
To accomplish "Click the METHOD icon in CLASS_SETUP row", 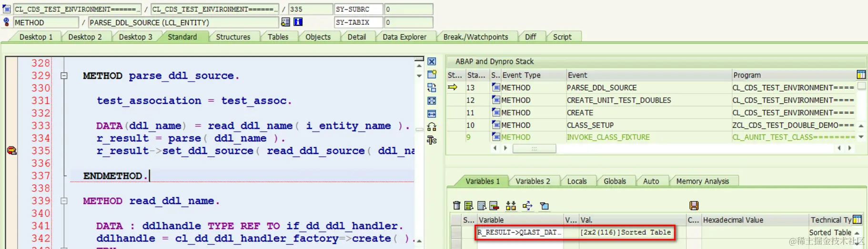I will pyautogui.click(x=496, y=124).
